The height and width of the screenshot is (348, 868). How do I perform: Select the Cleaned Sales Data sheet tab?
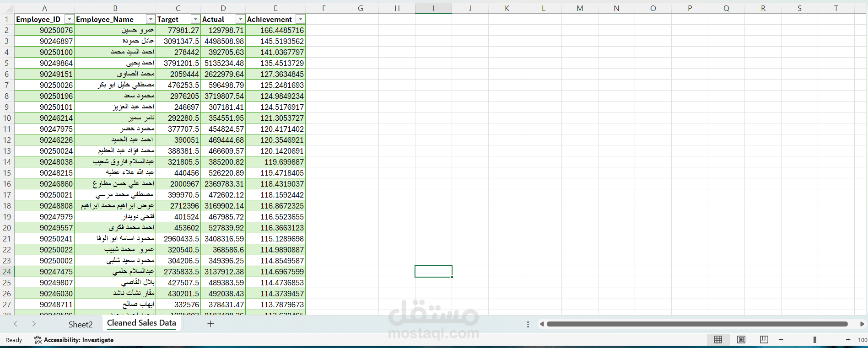click(141, 323)
